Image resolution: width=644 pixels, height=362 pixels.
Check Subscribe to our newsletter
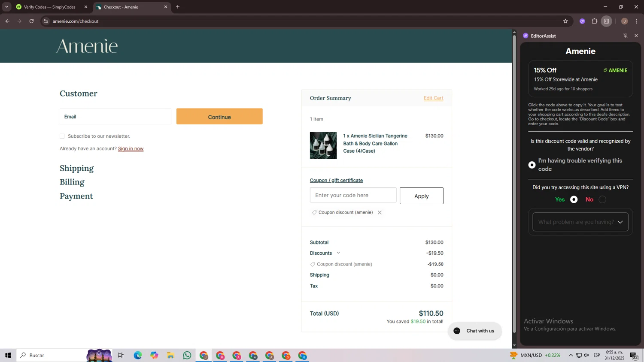[62, 136]
